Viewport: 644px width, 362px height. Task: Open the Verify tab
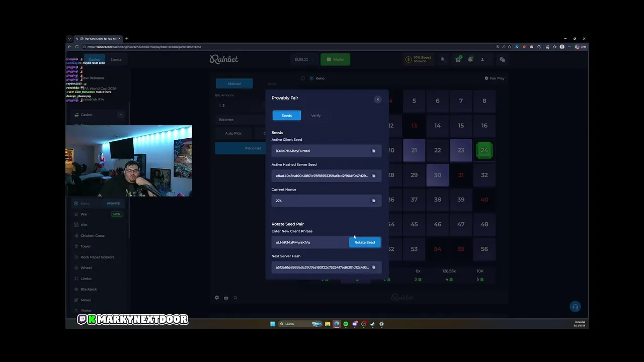click(x=316, y=116)
